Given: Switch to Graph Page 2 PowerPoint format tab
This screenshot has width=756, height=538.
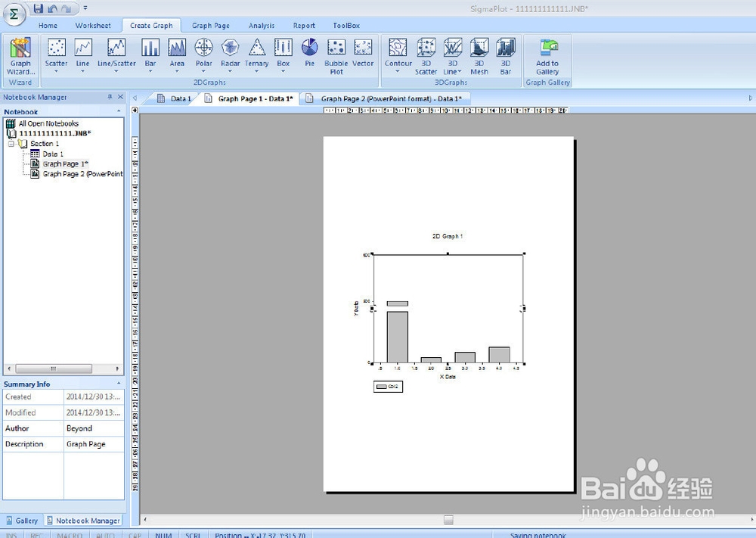Looking at the screenshot, I should pos(385,98).
